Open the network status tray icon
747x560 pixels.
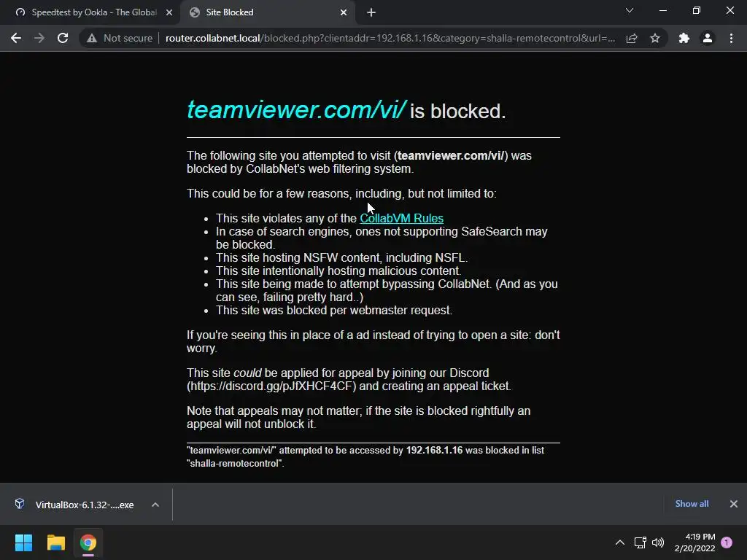(640, 542)
